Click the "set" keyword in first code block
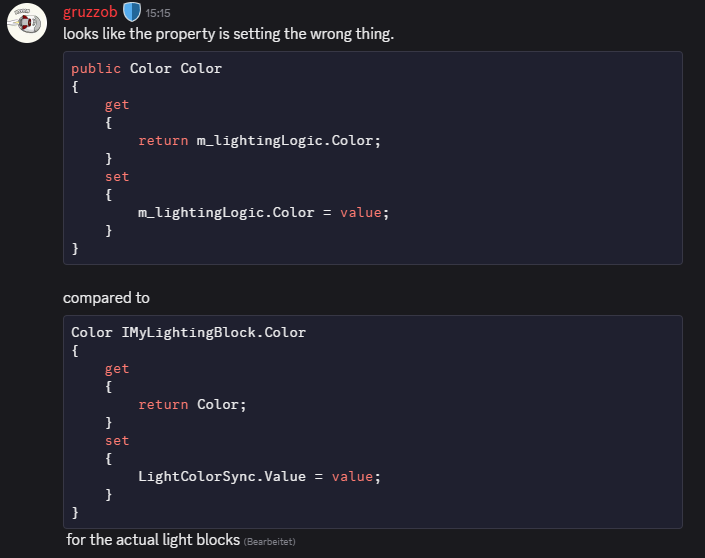The image size is (705, 558). [117, 176]
